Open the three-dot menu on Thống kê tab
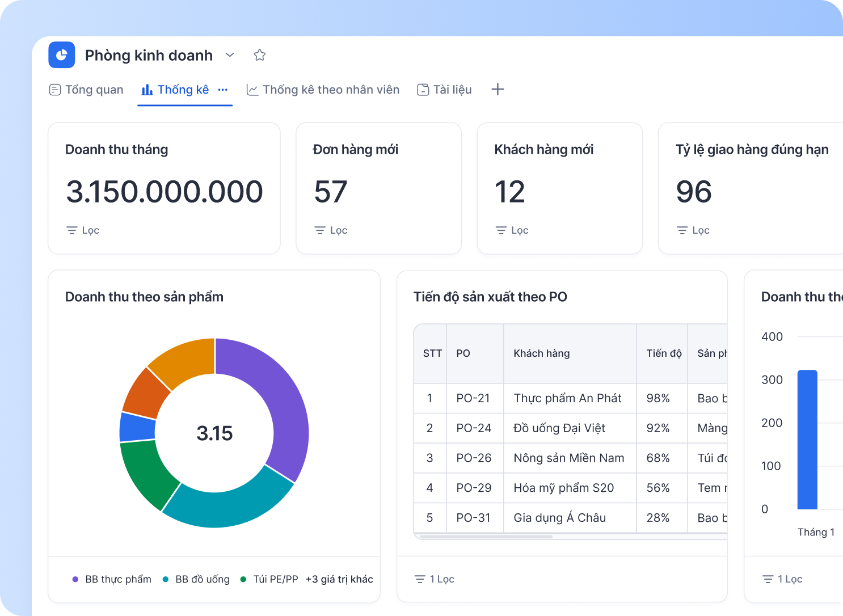Viewport: 843px width, 616px height. [x=223, y=90]
